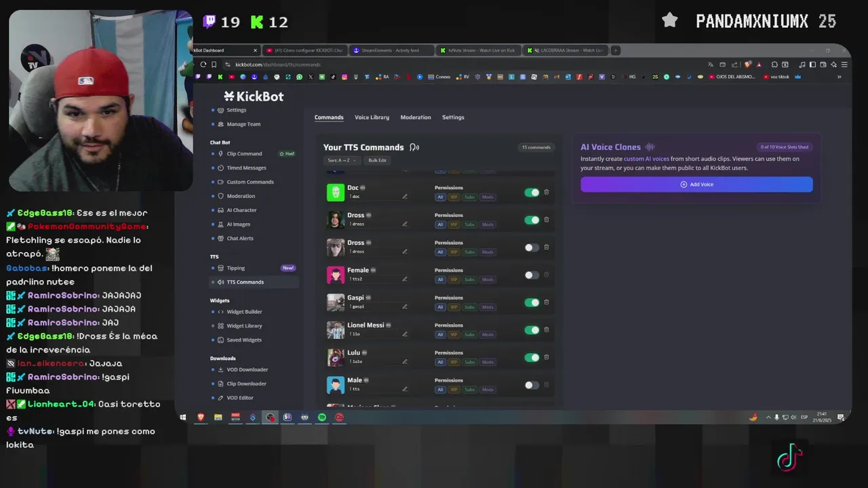Open Clip Command in the sidebar

click(244, 154)
